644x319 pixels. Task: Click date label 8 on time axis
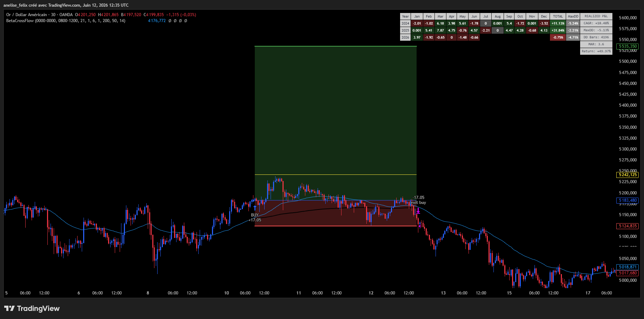tap(148, 293)
